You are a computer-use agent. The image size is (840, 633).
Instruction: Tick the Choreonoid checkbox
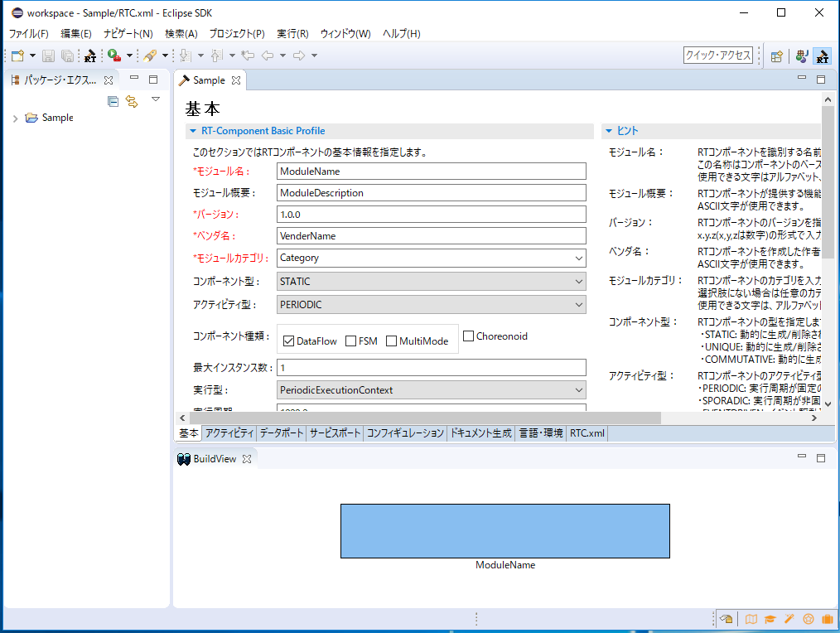tap(468, 336)
